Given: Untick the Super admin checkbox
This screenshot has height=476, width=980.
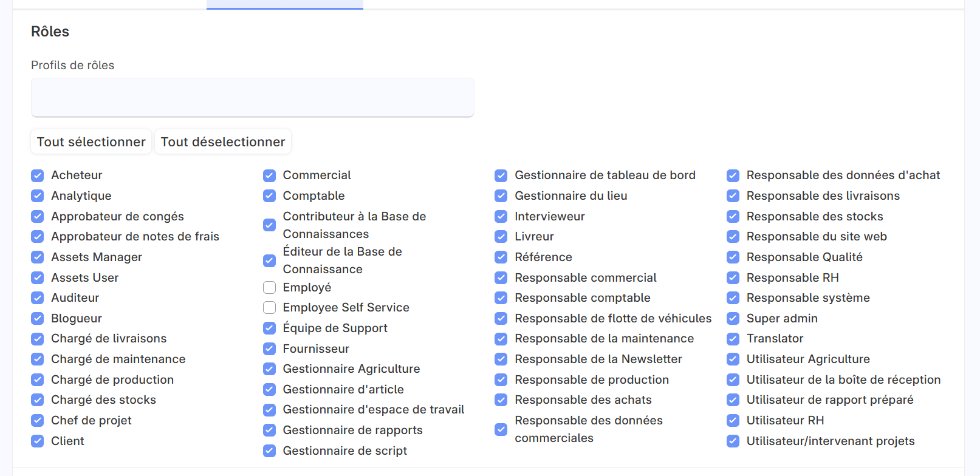Looking at the screenshot, I should pos(733,318).
